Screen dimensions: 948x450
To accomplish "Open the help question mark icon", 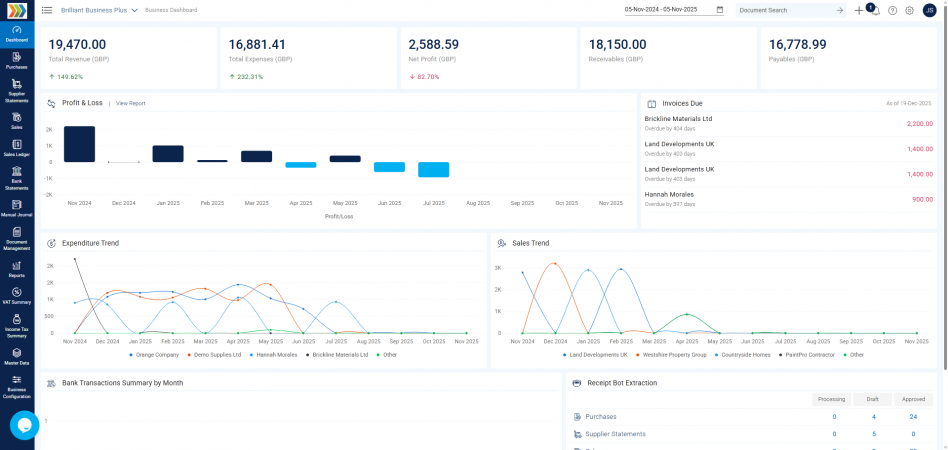I will coord(893,10).
